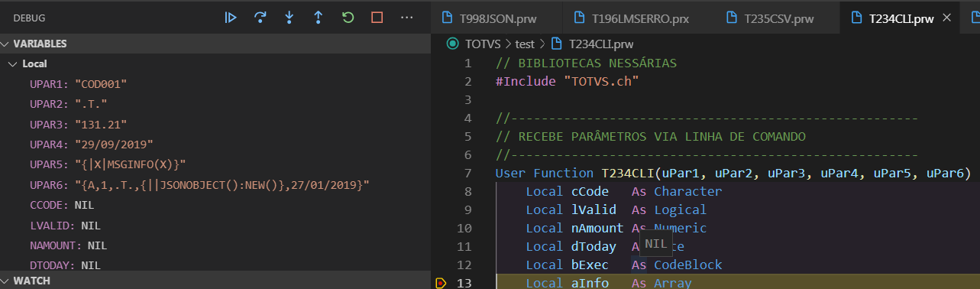Screen dimensions: 980x289
Task: Close the T234CLI.prw tab
Action: coord(947,18)
